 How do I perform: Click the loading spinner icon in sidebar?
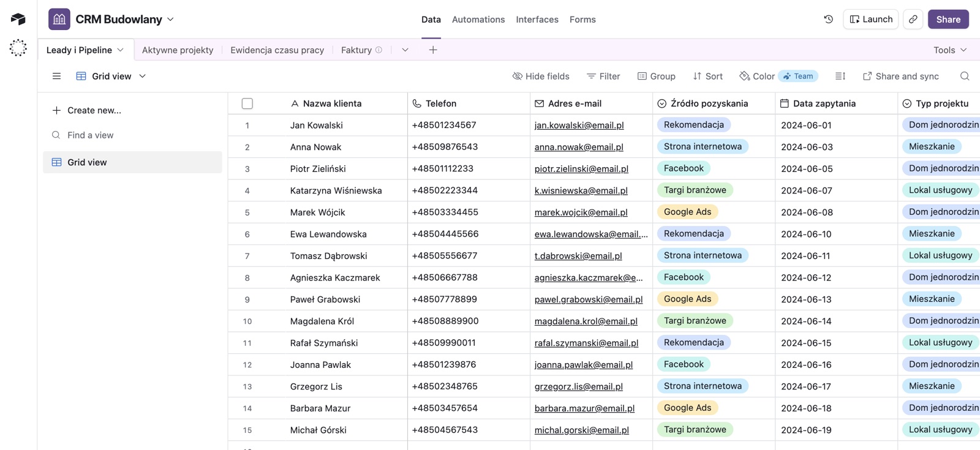click(x=18, y=48)
